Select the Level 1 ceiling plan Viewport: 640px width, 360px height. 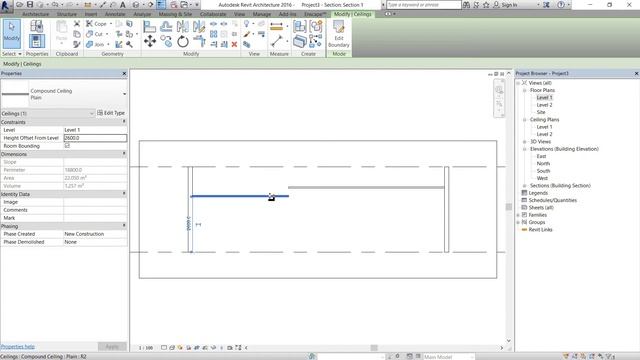[544, 127]
